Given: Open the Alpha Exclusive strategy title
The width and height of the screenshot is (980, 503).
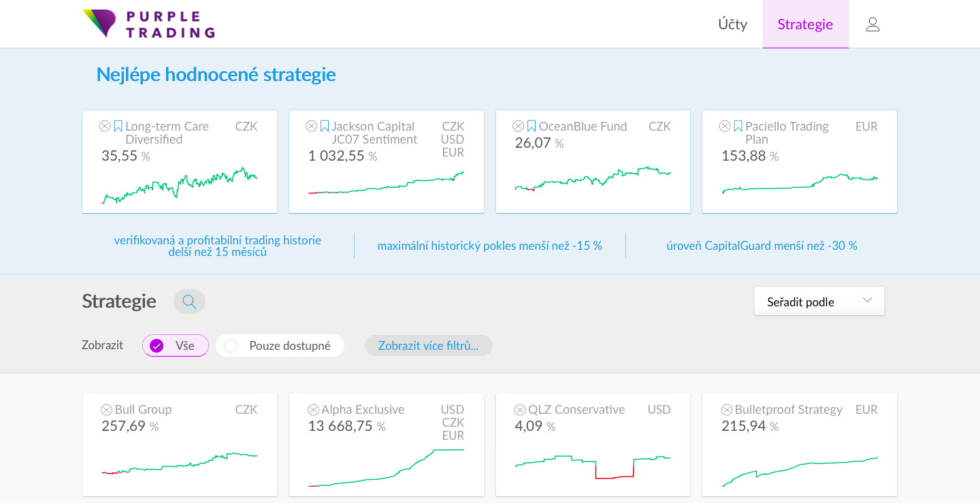Looking at the screenshot, I should click(x=363, y=410).
